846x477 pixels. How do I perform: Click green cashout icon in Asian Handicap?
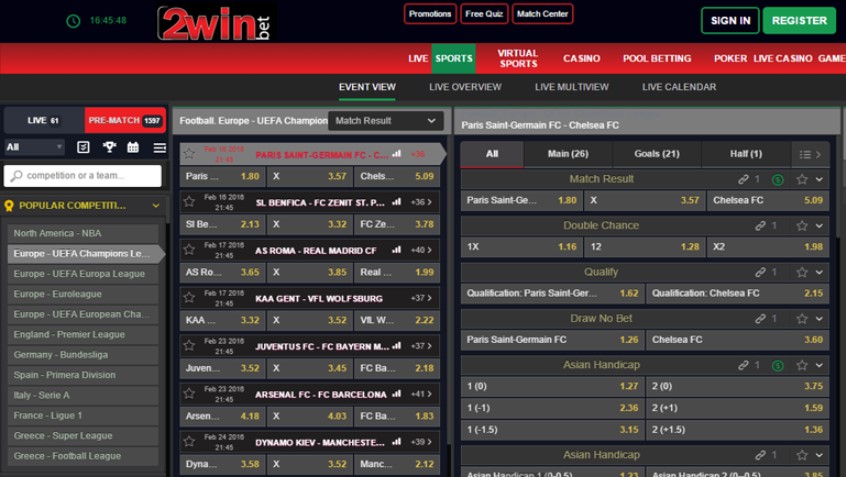pyautogui.click(x=777, y=366)
